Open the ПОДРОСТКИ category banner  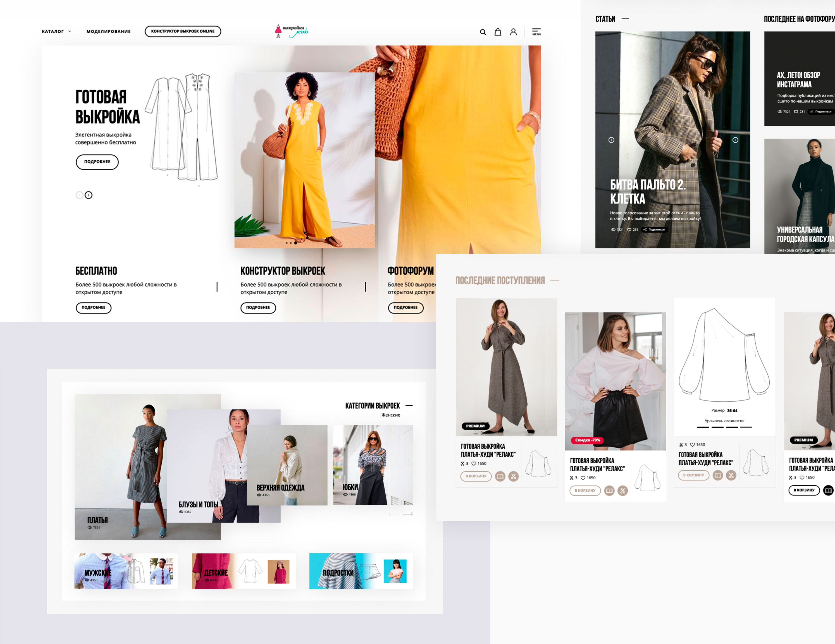point(361,571)
